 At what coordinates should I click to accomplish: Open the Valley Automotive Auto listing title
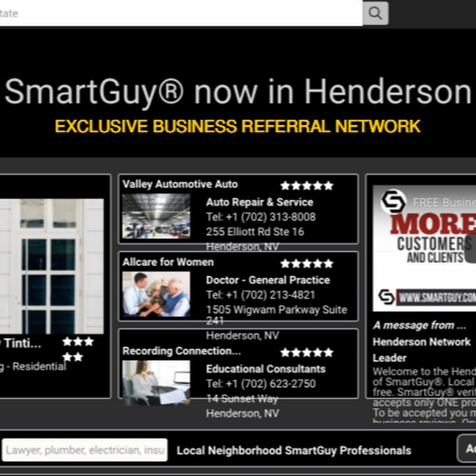(180, 185)
